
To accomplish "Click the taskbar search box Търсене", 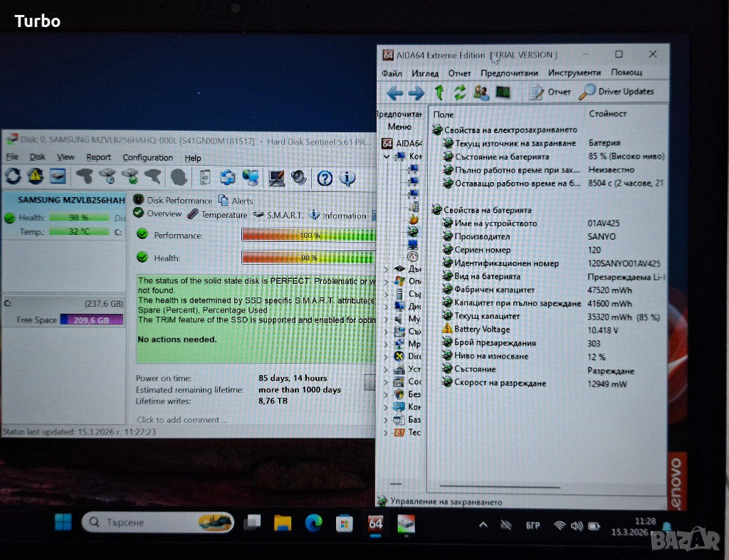I will pos(157,523).
